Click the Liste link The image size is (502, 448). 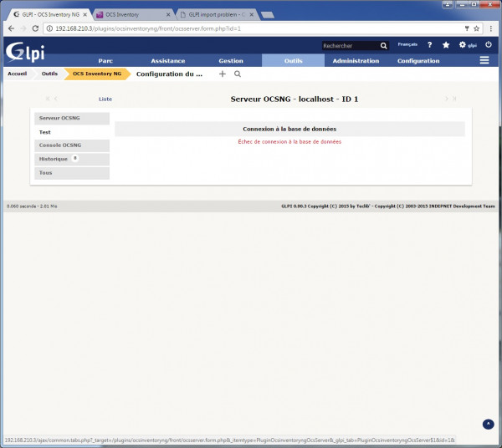click(105, 99)
